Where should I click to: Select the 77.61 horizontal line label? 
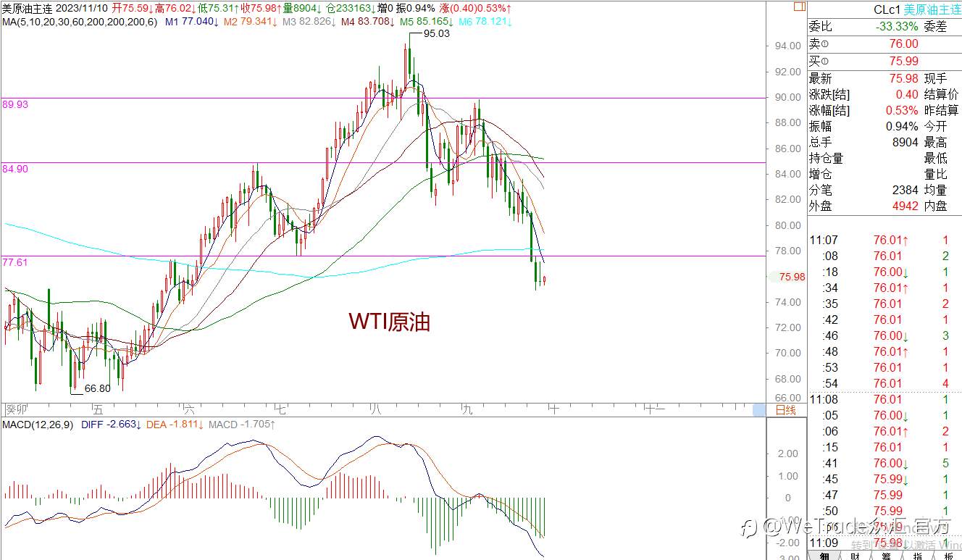[15, 262]
